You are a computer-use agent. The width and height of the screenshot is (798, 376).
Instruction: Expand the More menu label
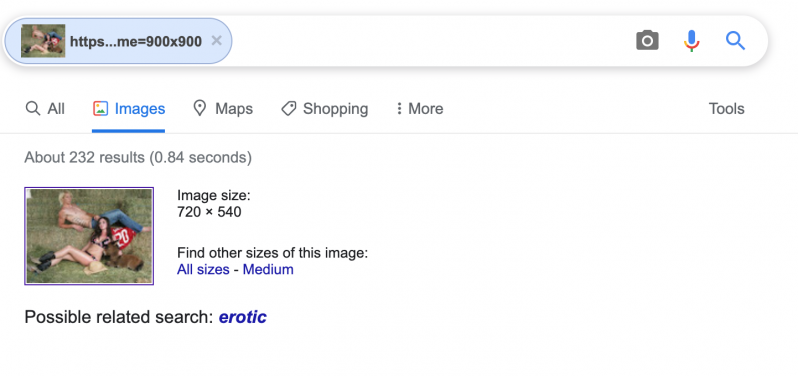pyautogui.click(x=425, y=108)
